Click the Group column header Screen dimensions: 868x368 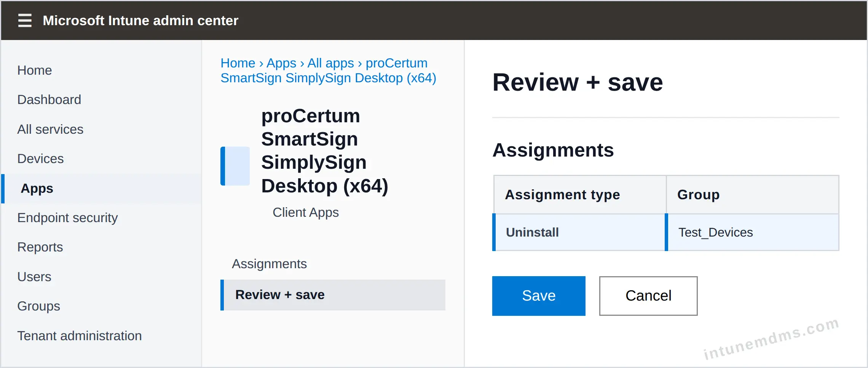(753, 195)
